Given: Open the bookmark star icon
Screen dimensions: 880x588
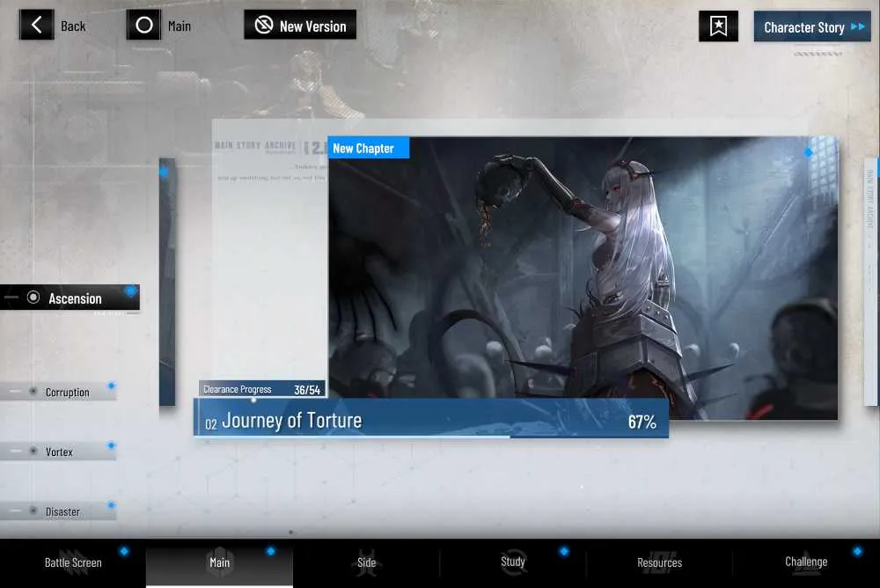Looking at the screenshot, I should (718, 26).
